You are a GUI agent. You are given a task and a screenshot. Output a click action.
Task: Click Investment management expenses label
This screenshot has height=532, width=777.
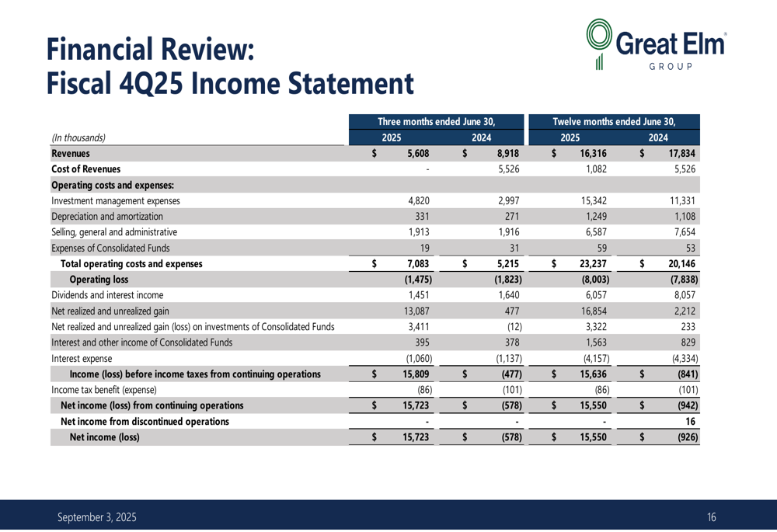[116, 200]
